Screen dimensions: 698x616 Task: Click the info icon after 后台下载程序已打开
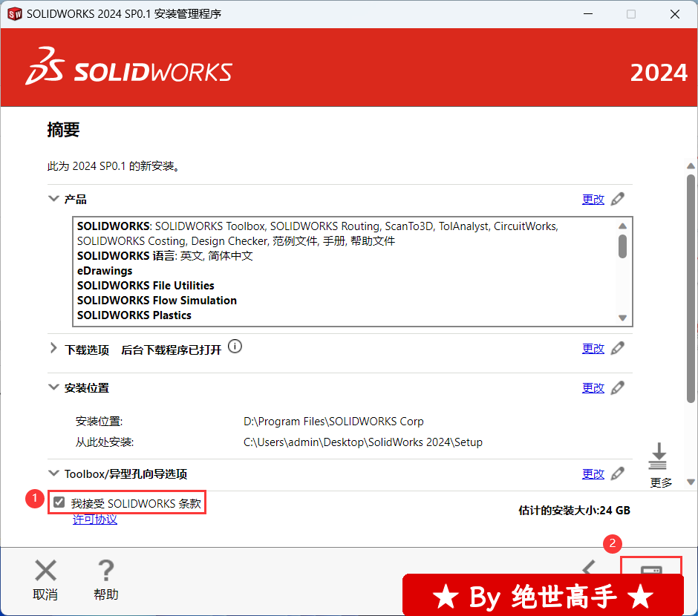[235, 347]
